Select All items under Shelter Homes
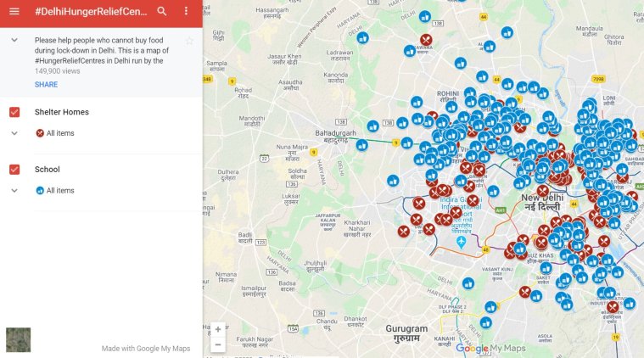644x358 pixels. (59, 133)
